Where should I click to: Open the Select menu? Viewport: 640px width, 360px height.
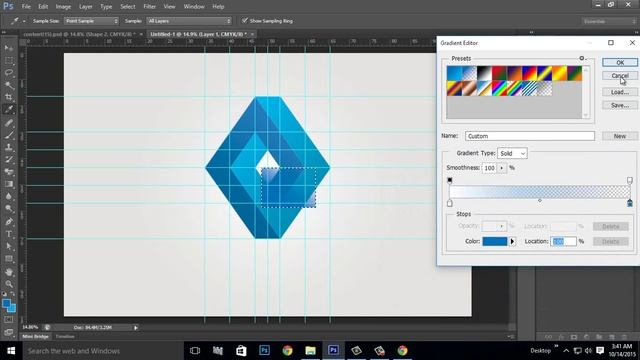[x=128, y=7]
